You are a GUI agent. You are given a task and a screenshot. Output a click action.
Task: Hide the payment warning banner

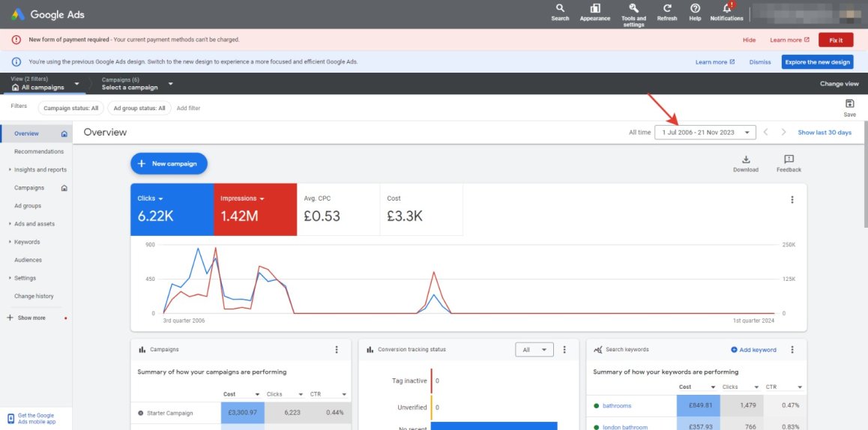point(749,40)
